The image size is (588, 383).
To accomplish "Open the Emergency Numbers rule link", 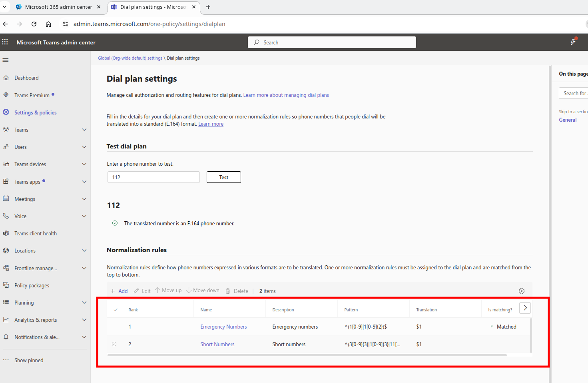I will click(223, 327).
